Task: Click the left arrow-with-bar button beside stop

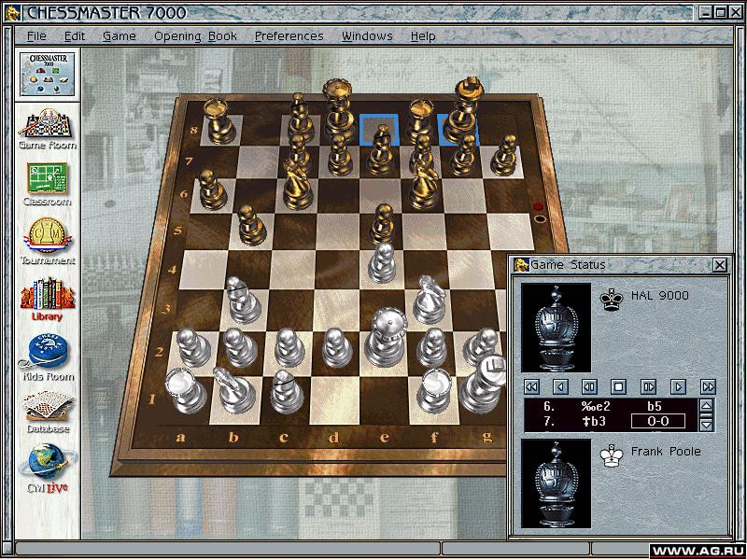Action: click(x=590, y=386)
